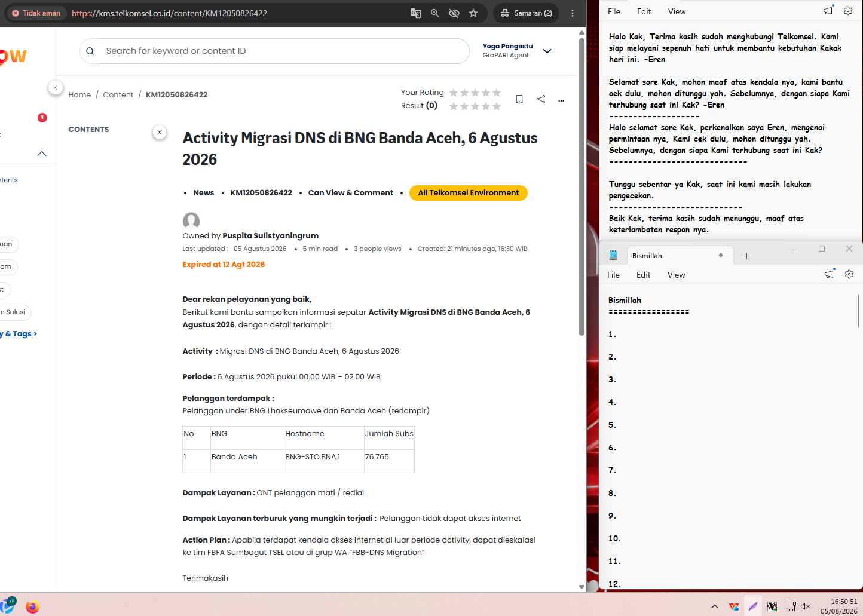Place cursor on line "5." in Bismillah notes
Screen dimensions: 863x616
[612, 425]
